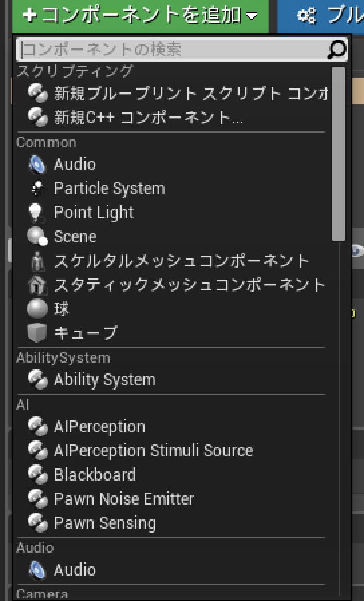Click the search magnifier icon
Screen dimensions: 364x601
point(337,50)
